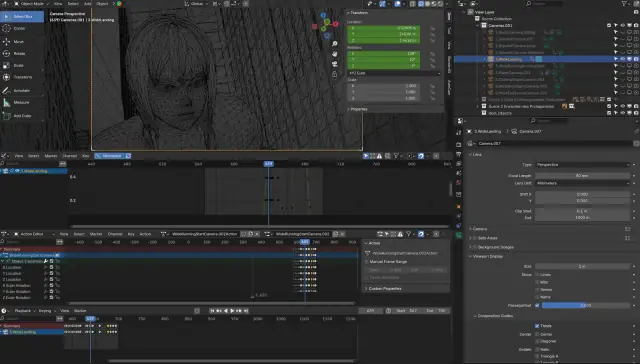Open the Playback menu in the timeline
640x364 pixels.
(24, 311)
